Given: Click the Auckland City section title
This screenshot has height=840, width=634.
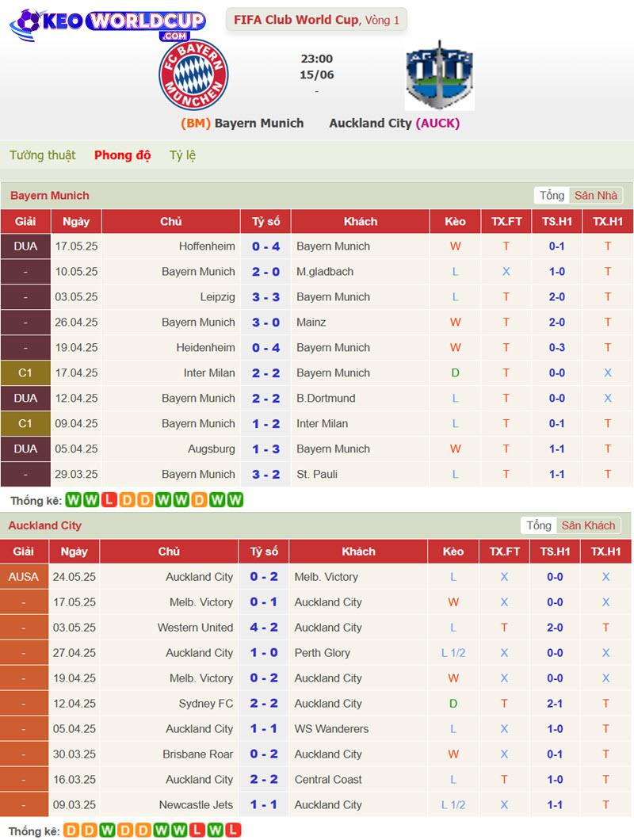Looking at the screenshot, I should point(45,525).
